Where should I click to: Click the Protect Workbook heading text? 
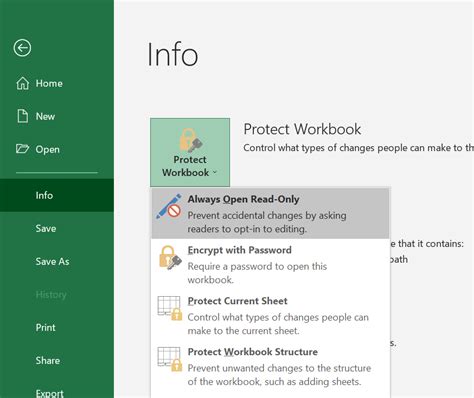(302, 129)
